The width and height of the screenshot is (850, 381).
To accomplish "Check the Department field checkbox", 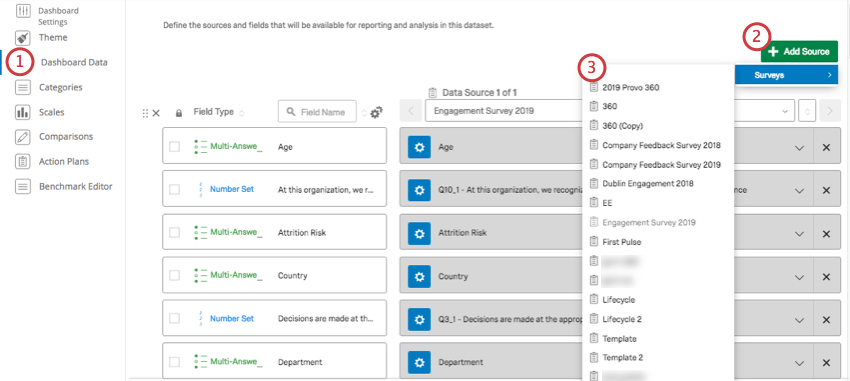I will pyautogui.click(x=175, y=362).
